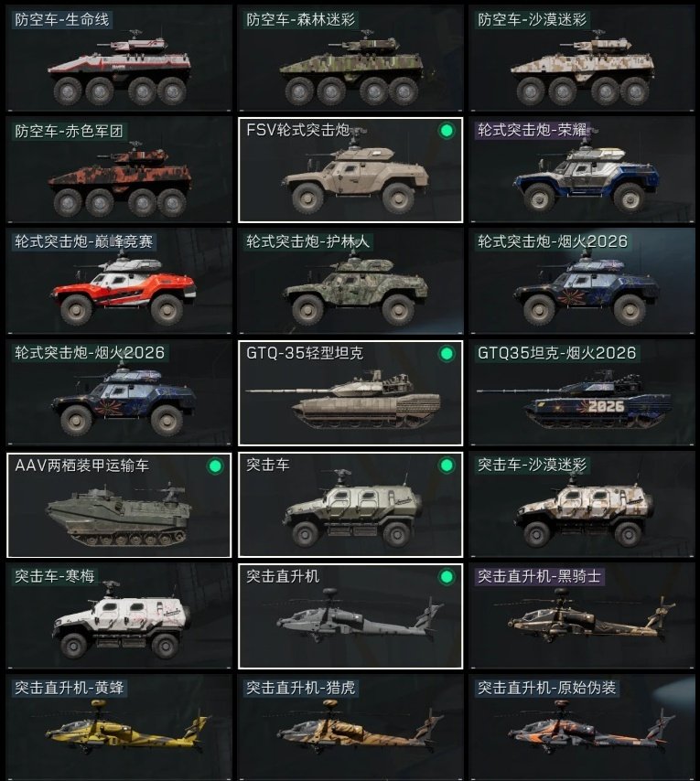Choose the 突击车-寒梅 white skin
The height and width of the screenshot is (781, 700).
[119, 615]
